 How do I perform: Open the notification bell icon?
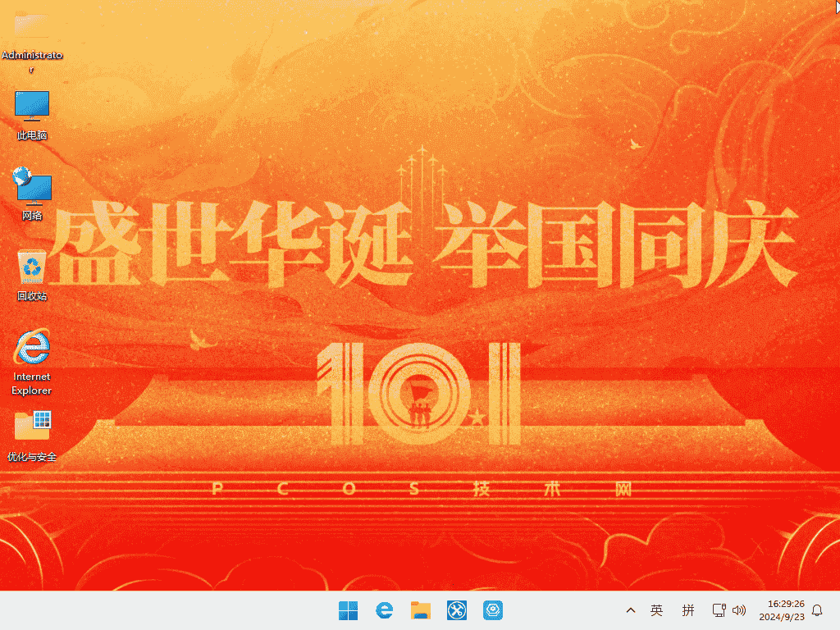(x=817, y=610)
